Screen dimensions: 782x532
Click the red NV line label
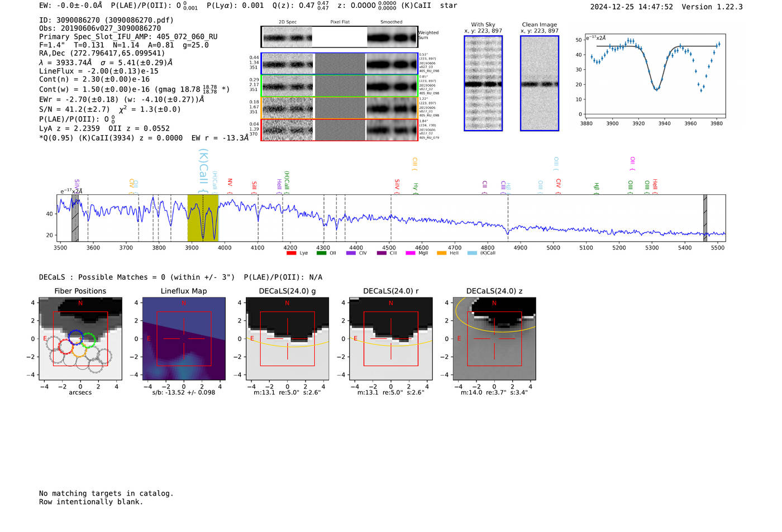(x=230, y=186)
